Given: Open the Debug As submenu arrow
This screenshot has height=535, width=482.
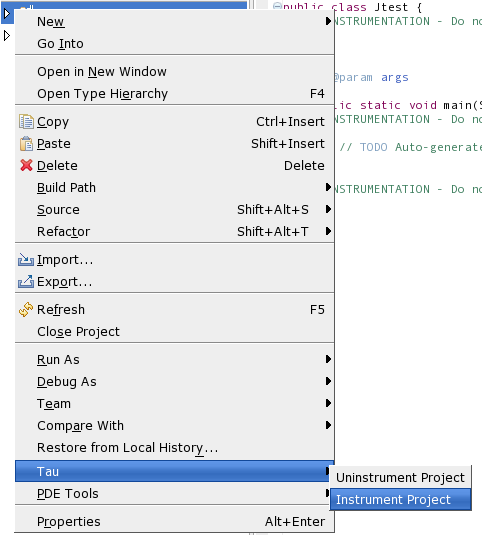Looking at the screenshot, I should [328, 381].
